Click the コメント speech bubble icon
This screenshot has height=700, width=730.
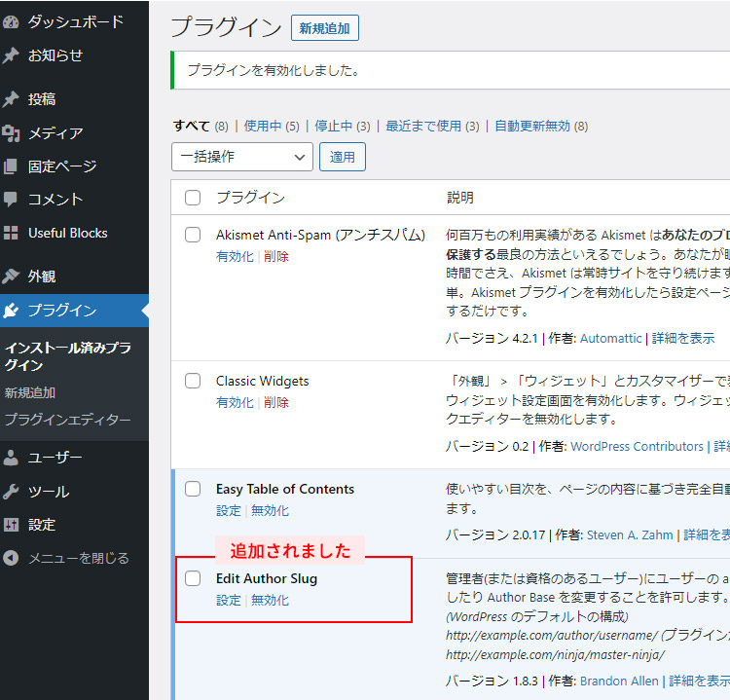[11, 200]
